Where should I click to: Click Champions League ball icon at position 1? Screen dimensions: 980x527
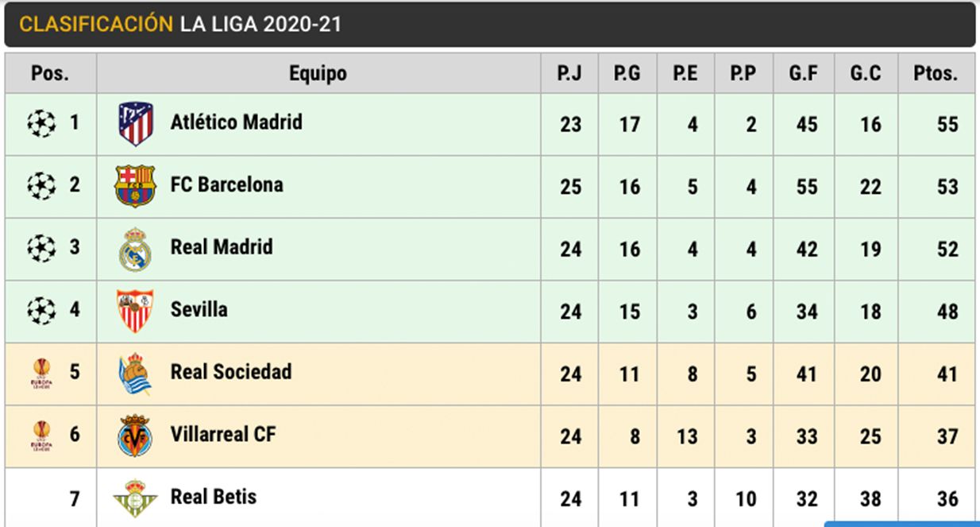pos(41,123)
